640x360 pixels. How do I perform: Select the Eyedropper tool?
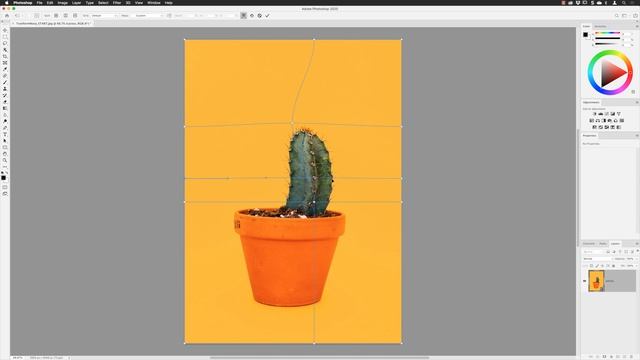[x=5, y=69]
